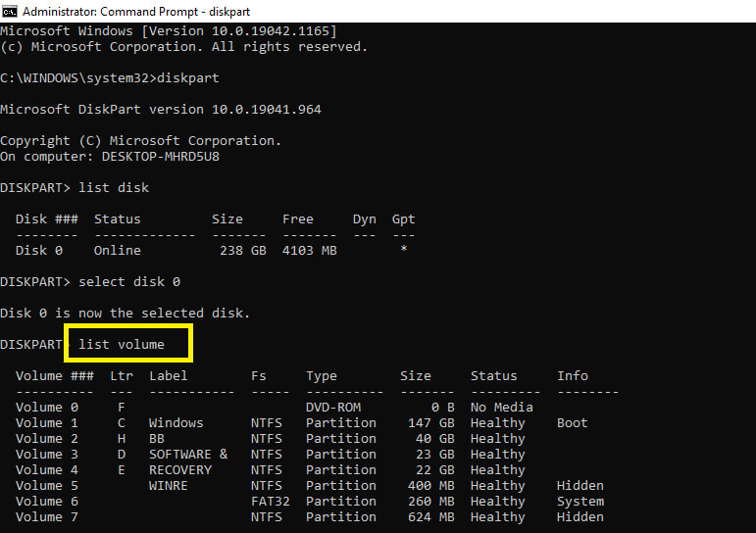Click the '4103 MB' free space value
This screenshot has width=756, height=533.
click(x=310, y=251)
